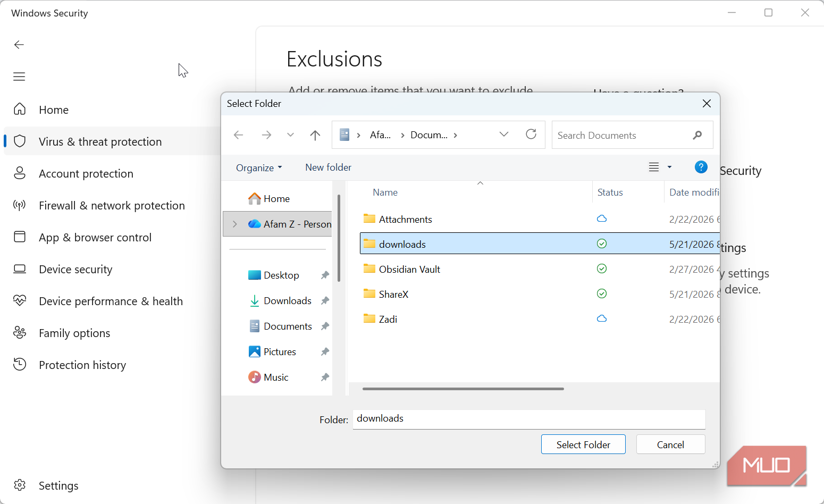This screenshot has height=504, width=824.
Task: Refresh the Documents folder view
Action: tap(531, 134)
